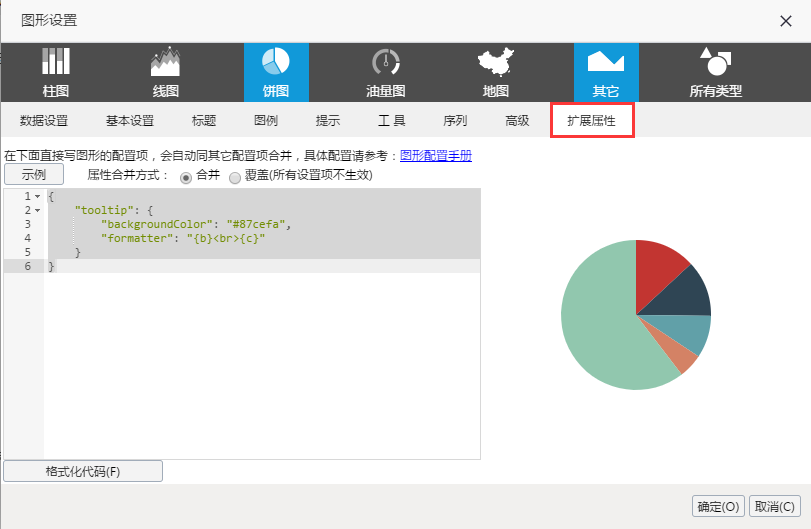Screen dimensions: 811x529
Task: Click line 6 closing brace in editor
Action: click(x=51, y=266)
